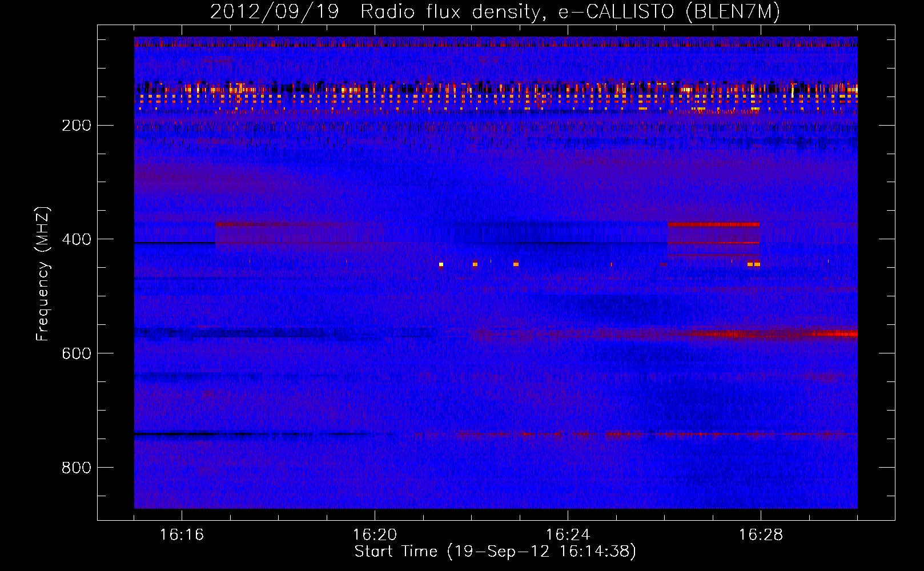Click the 16:24 time tick label
This screenshot has height=571, width=924.
pyautogui.click(x=568, y=534)
